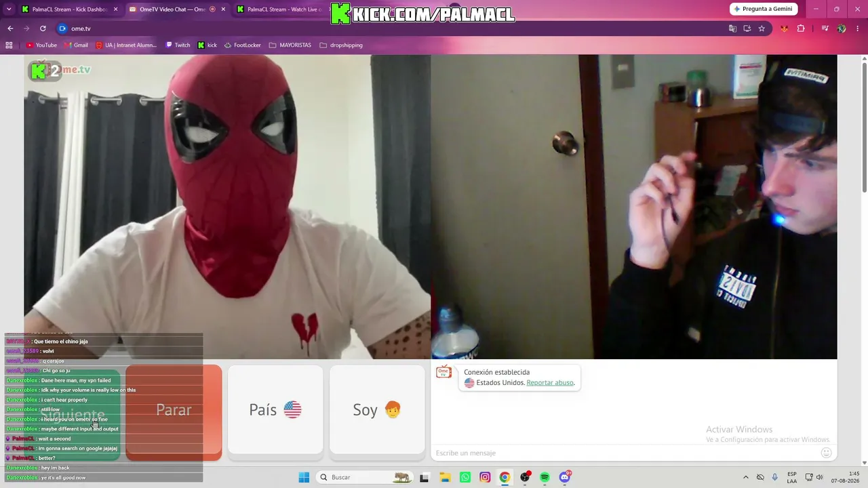Viewport: 868px width, 488px height.
Task: Click the microphone tray icon
Action: 775,477
